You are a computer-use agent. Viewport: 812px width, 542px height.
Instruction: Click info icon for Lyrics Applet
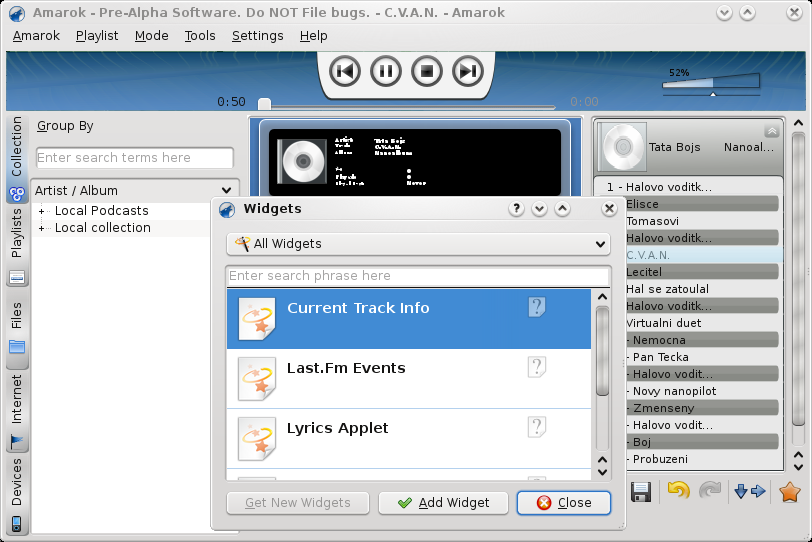[536, 427]
